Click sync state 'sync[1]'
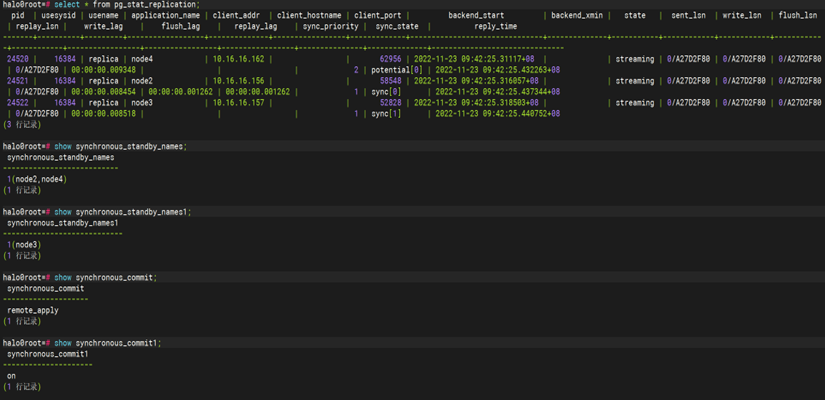This screenshot has height=400, width=825. (x=386, y=113)
